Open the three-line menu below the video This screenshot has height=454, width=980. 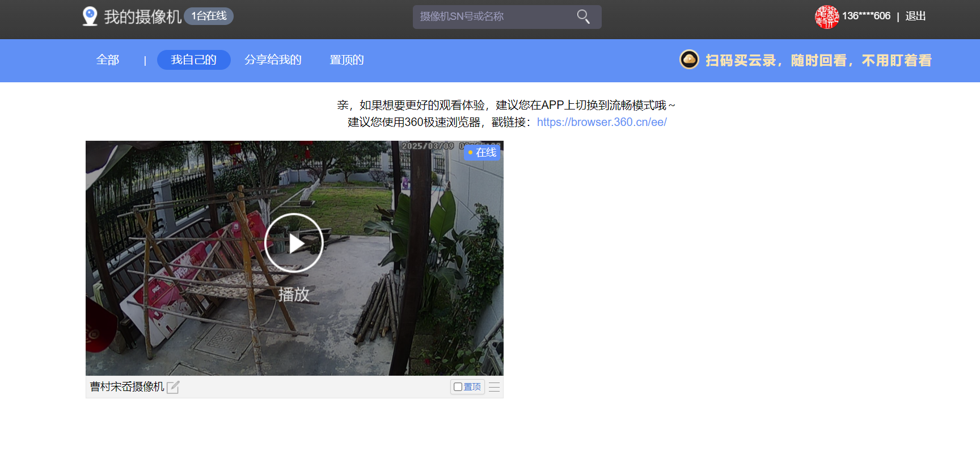[494, 387]
